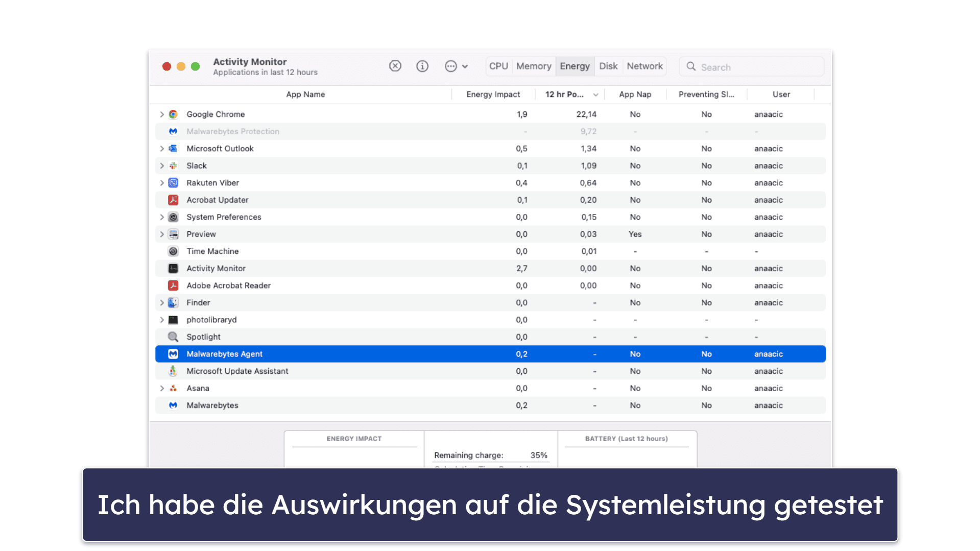This screenshot has width=980, height=551.
Task: Open the more options ellipsis menu
Action: (x=456, y=66)
